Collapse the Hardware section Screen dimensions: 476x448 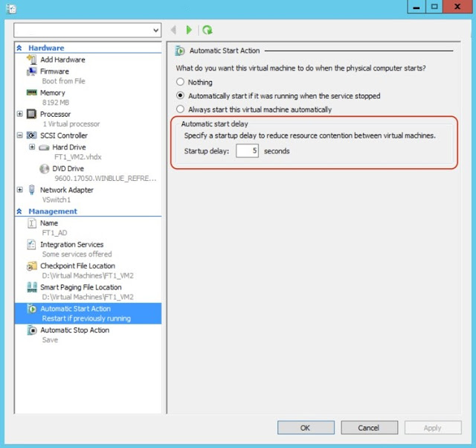click(x=19, y=48)
